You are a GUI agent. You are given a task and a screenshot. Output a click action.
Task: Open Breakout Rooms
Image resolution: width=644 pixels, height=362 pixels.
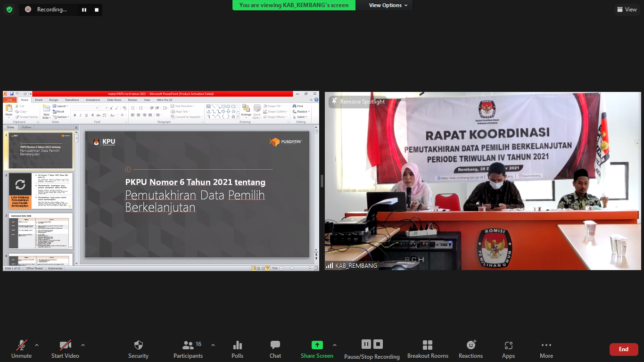(x=428, y=349)
